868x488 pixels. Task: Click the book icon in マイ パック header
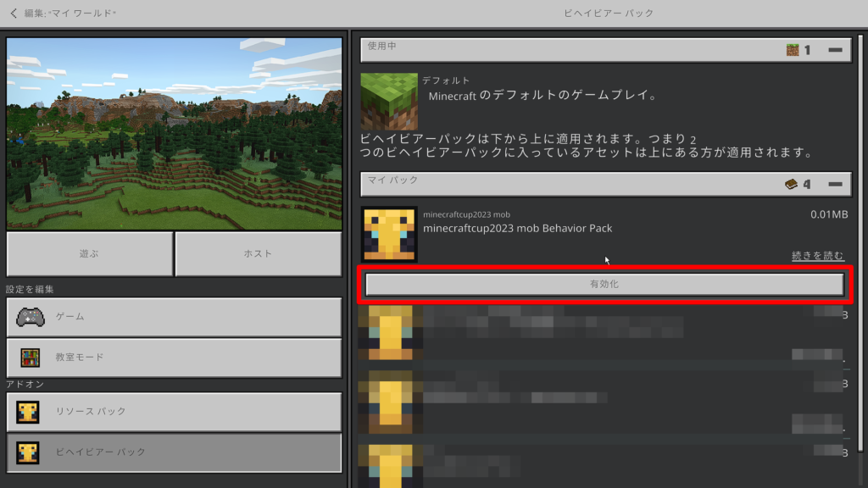[x=791, y=184]
